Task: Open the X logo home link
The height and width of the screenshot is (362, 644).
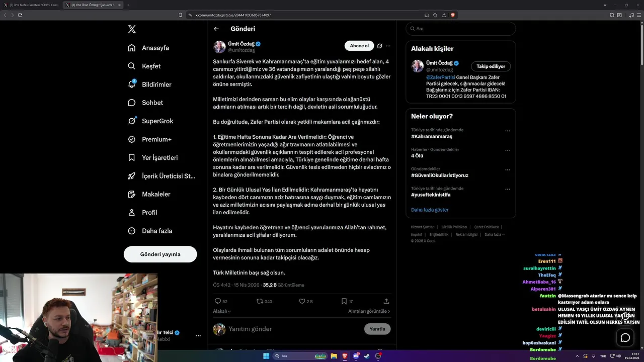Action: coord(132,29)
